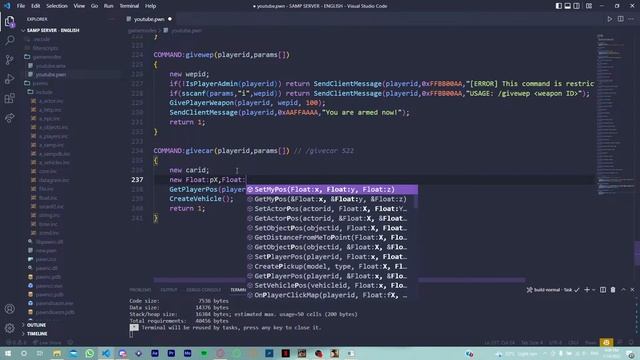
Task: Open the Terminal menu
Action: coord(129,6)
